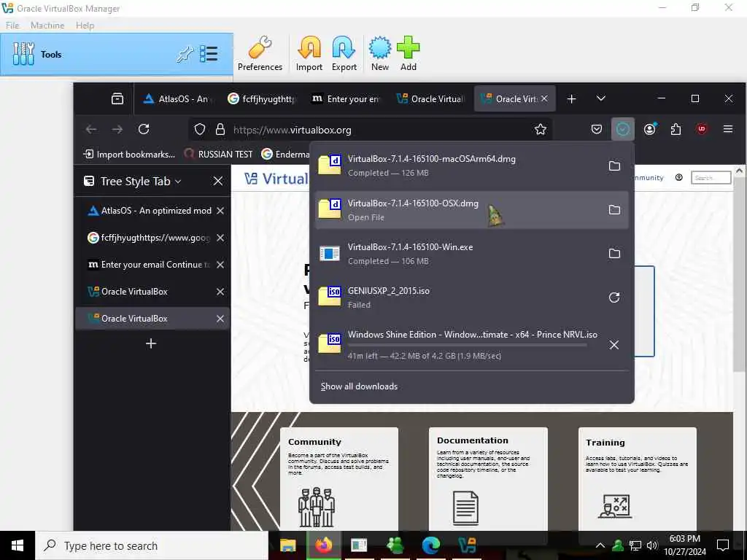Show hidden system tray icons
Screen dimensions: 747x560
pos(600,545)
